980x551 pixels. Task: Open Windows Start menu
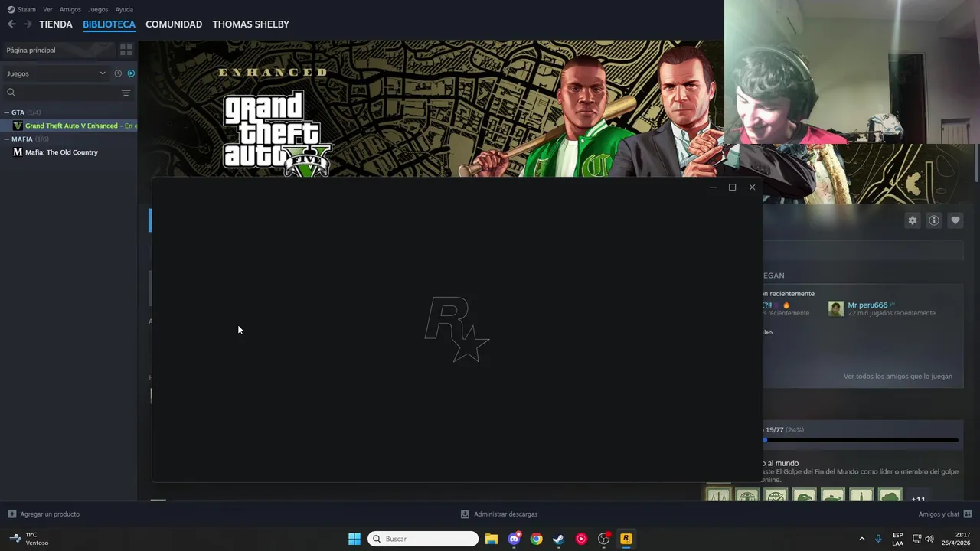pyautogui.click(x=354, y=539)
